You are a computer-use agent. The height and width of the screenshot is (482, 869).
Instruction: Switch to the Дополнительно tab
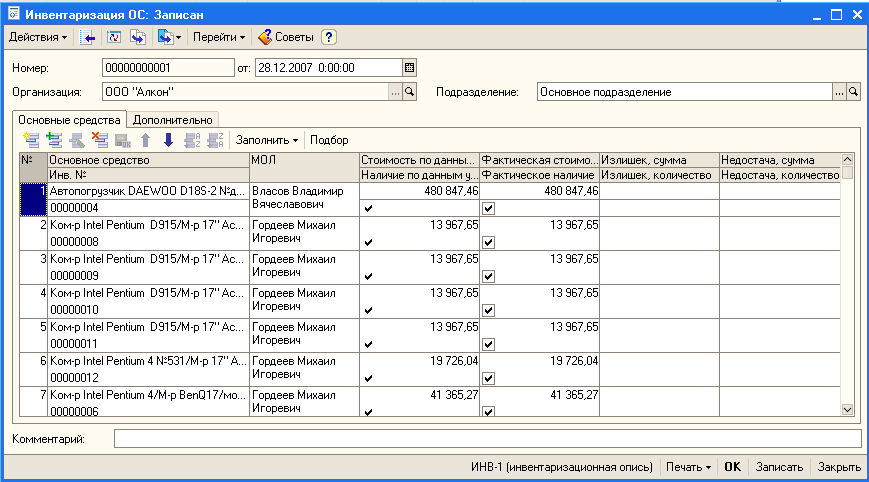tap(172, 120)
